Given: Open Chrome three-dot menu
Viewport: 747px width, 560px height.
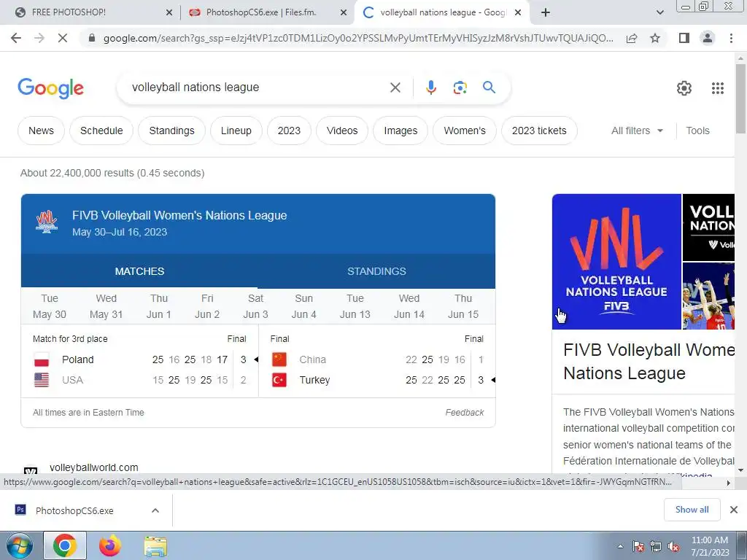Looking at the screenshot, I should click(x=731, y=38).
